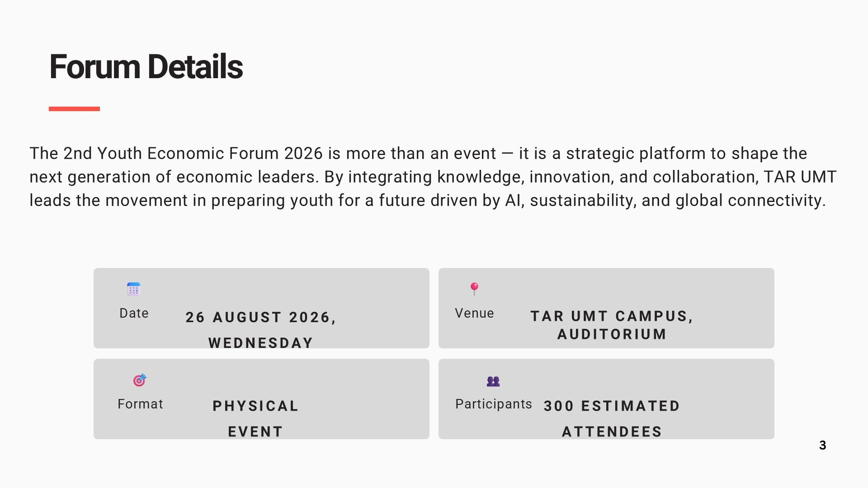
Task: Click the EVENT text in Format card
Action: click(x=256, y=432)
